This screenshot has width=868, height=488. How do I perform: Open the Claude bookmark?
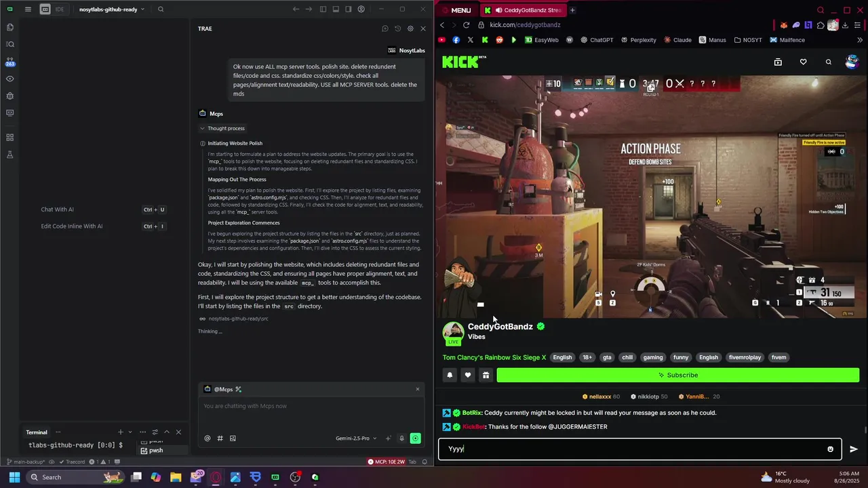pos(677,40)
